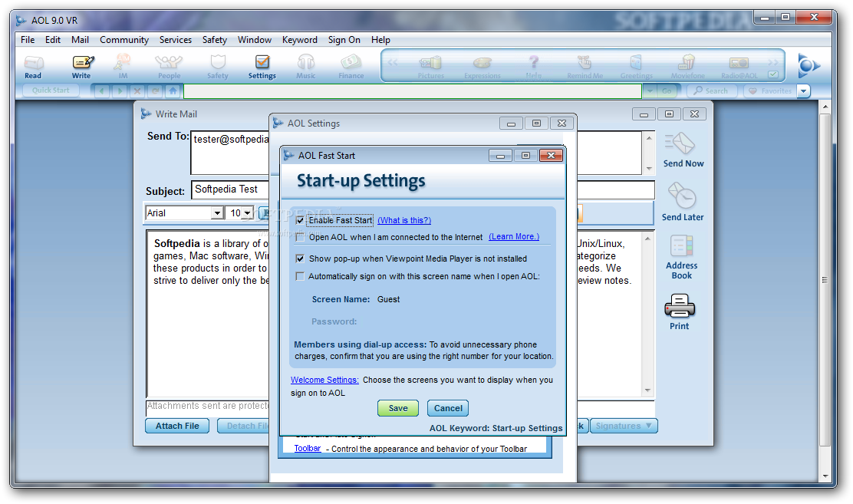The width and height of the screenshot is (853, 504).
Task: Click the Send To recipient field
Action: pyautogui.click(x=417, y=153)
